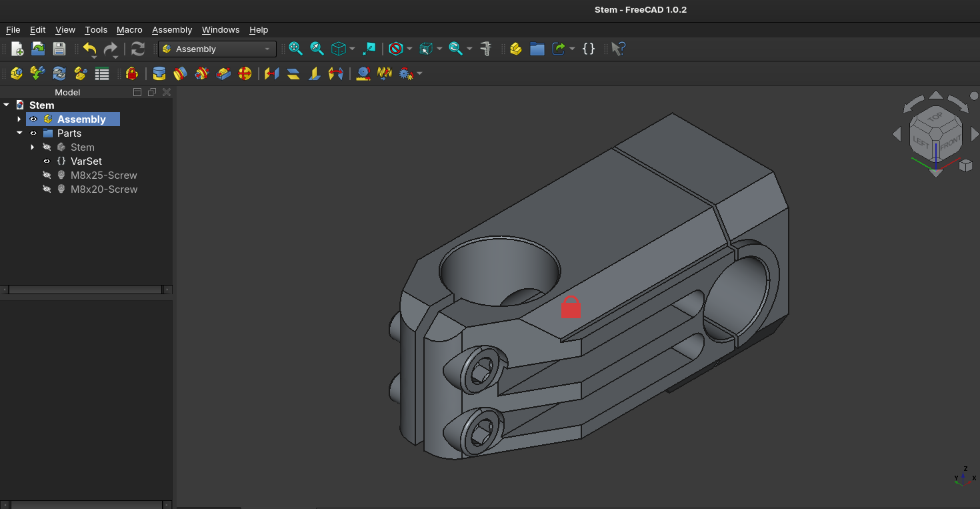This screenshot has height=509, width=980.
Task: Click the TOP face of navigation cube
Action: (x=935, y=117)
